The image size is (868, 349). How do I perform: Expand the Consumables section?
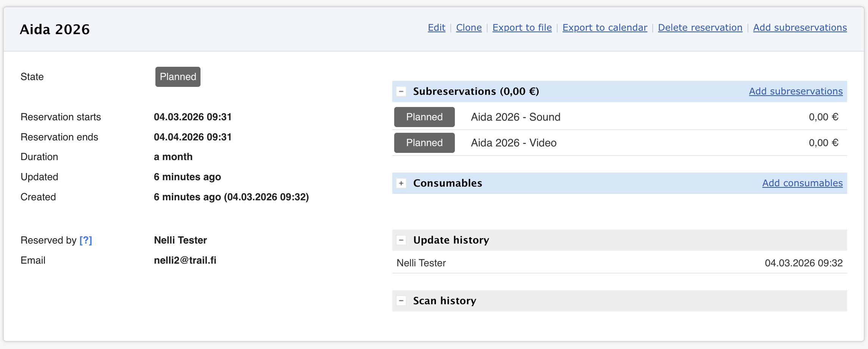401,183
